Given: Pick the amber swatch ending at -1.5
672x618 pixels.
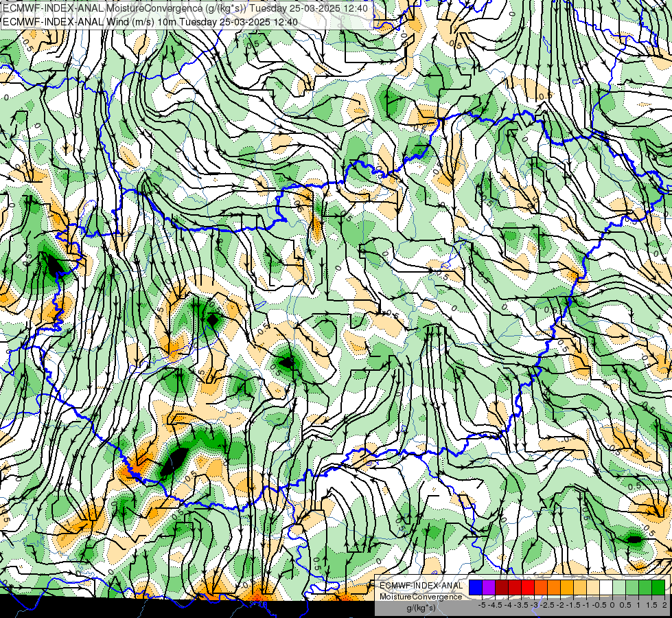Looking at the screenshot, I should pyautogui.click(x=567, y=588).
